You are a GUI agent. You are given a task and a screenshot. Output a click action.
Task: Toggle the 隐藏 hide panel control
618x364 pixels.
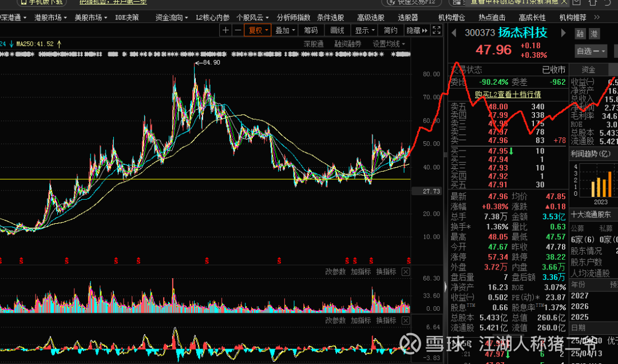point(416,30)
